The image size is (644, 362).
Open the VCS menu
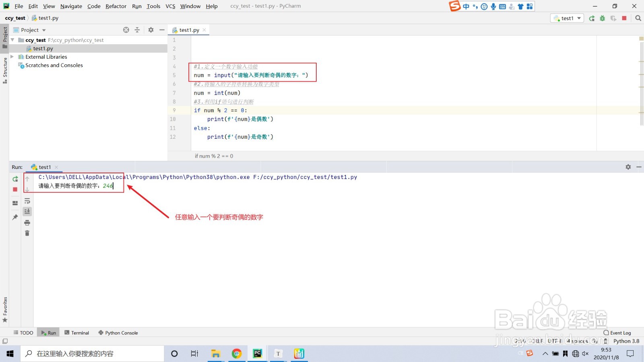170,6
